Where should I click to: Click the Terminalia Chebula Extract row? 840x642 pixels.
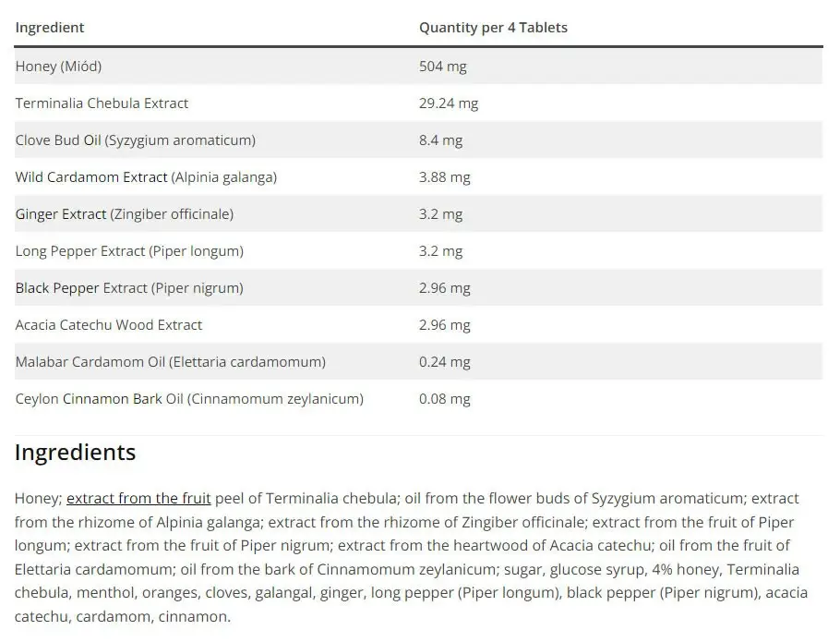(x=418, y=103)
